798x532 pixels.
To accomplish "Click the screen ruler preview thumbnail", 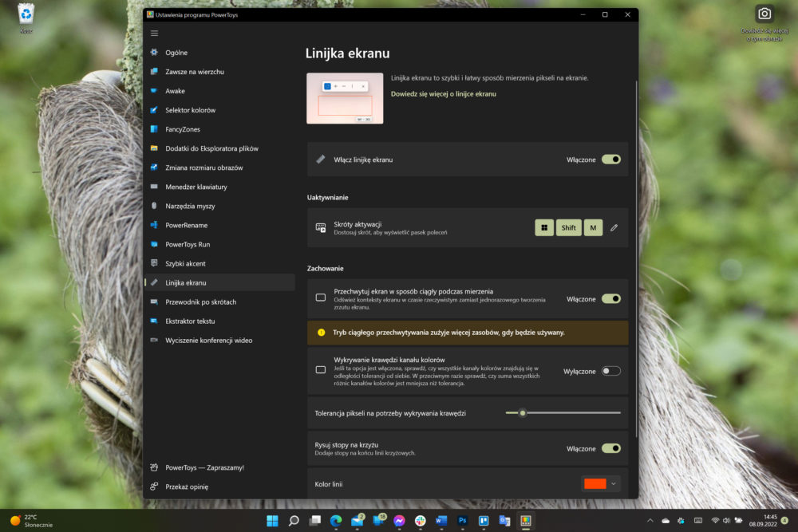I will pos(345,98).
